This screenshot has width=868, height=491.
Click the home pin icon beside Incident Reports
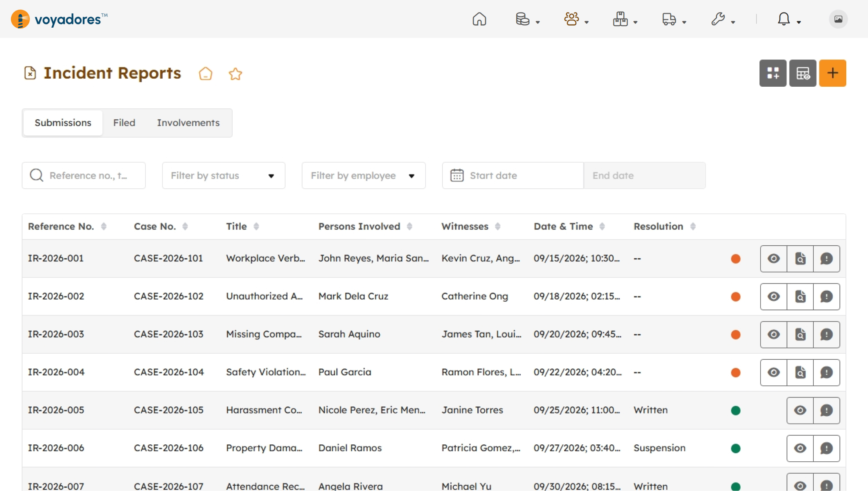pyautogui.click(x=205, y=73)
